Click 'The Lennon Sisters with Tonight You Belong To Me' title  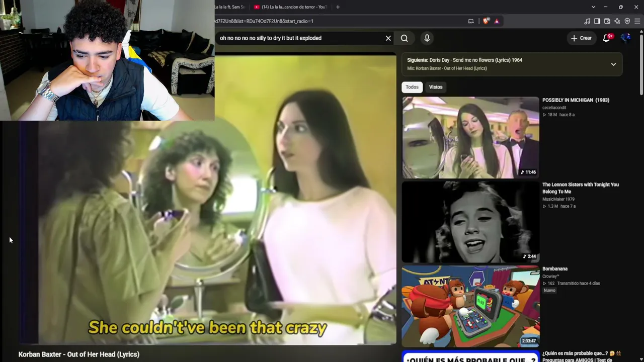[581, 188]
